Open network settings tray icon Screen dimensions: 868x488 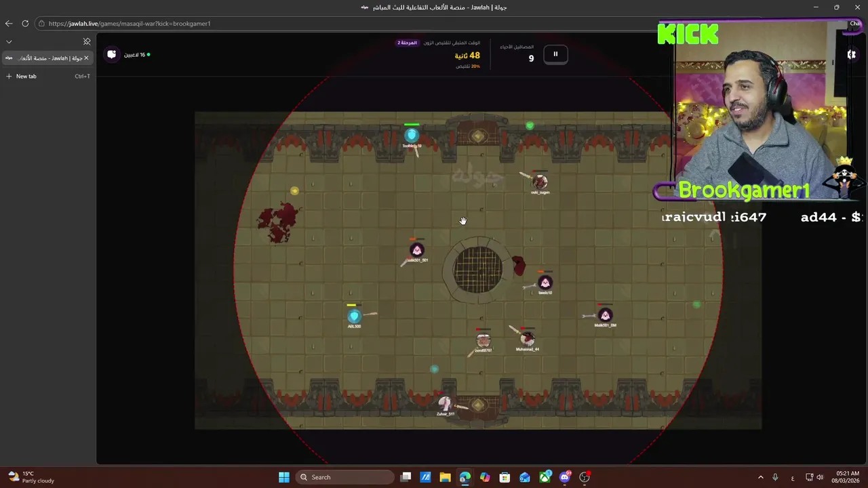pos(810,477)
